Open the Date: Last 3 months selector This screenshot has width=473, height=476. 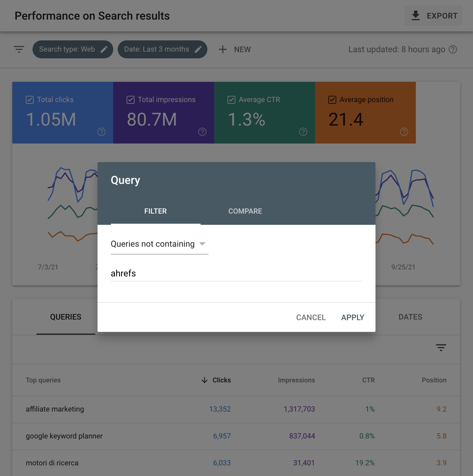coord(163,49)
